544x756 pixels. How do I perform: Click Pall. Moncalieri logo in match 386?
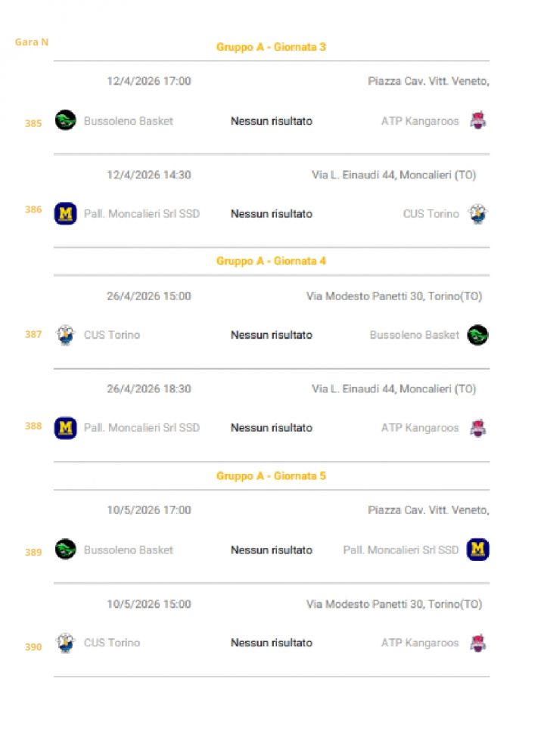tap(66, 214)
